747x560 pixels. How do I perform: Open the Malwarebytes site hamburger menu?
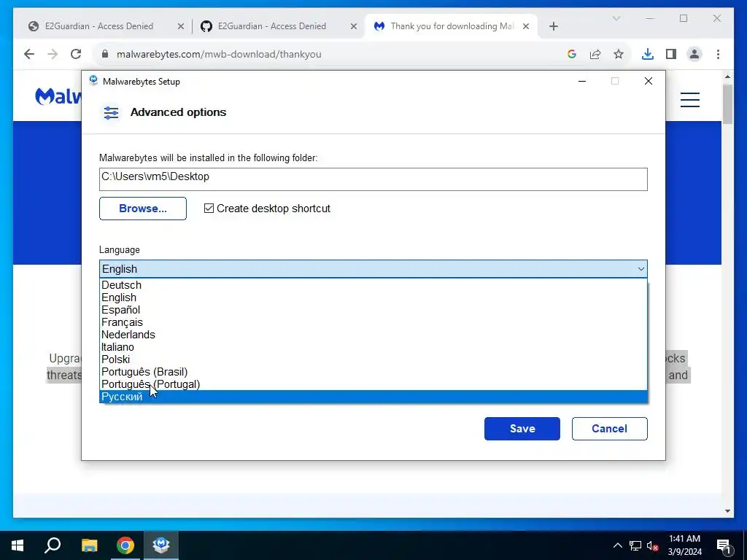click(x=690, y=99)
